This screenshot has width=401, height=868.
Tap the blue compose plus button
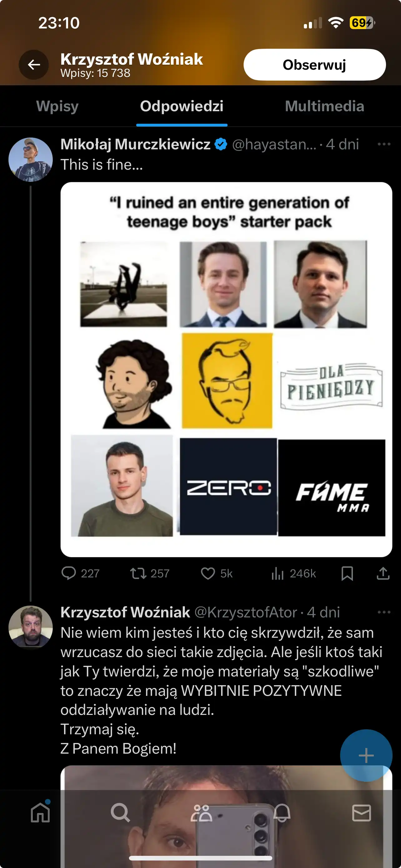coord(366,755)
